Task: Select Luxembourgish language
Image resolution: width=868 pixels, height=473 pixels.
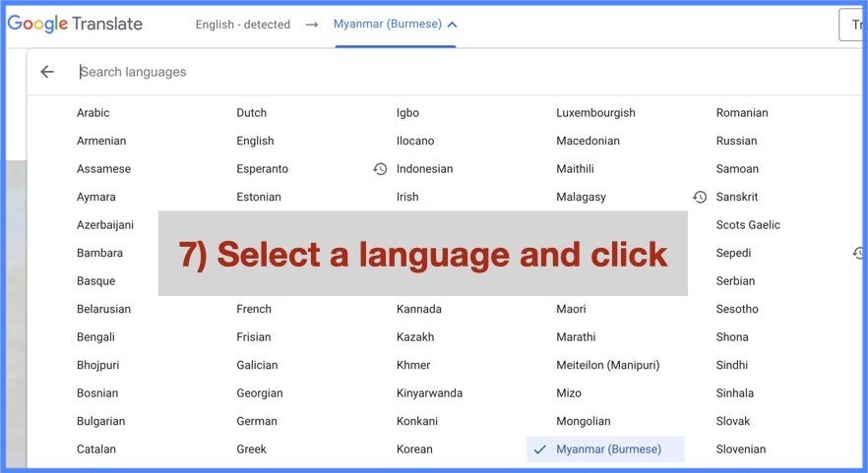Action: pos(595,113)
